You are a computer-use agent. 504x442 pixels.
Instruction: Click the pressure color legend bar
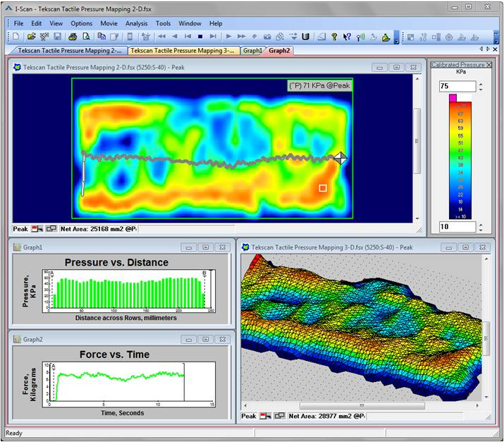460,161
